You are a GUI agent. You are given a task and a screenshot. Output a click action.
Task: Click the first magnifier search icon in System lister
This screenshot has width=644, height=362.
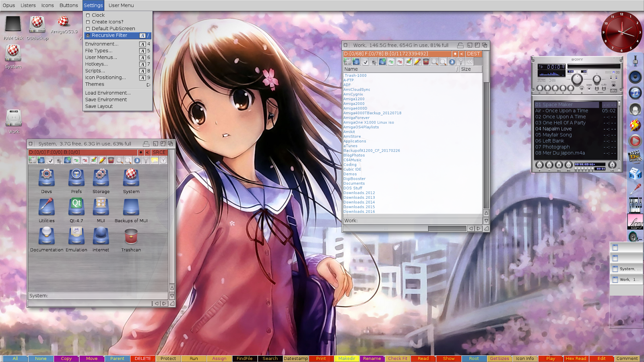120,160
